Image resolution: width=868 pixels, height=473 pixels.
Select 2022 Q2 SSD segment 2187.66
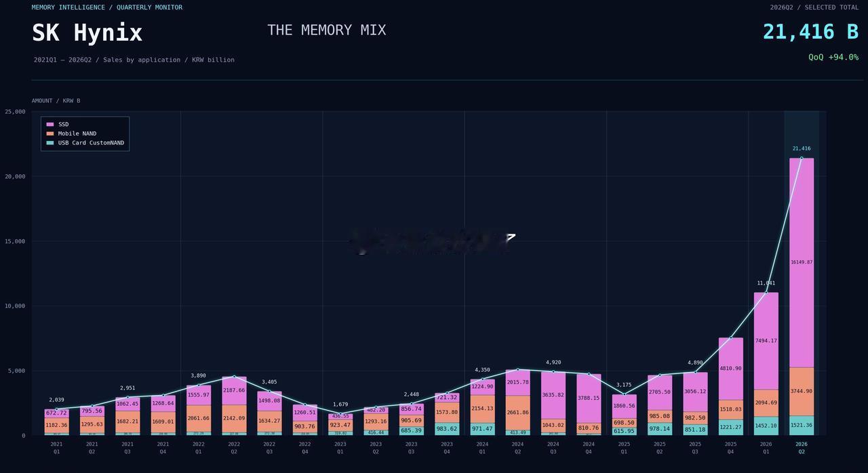coord(234,390)
